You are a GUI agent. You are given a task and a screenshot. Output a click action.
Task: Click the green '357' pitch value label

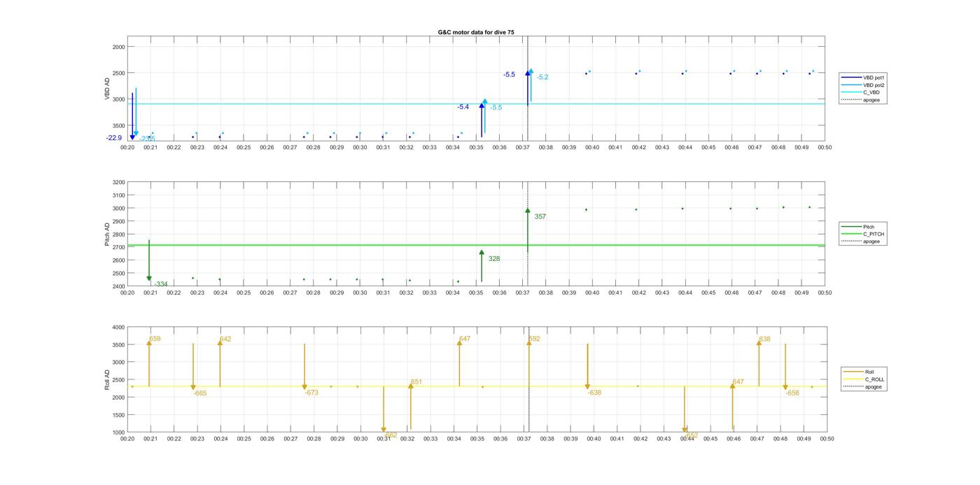coord(540,216)
